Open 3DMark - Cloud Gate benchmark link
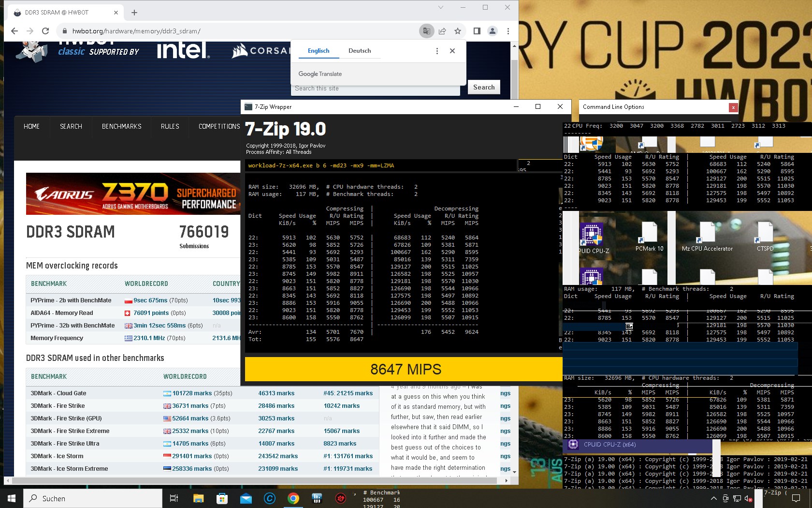Image resolution: width=812 pixels, height=508 pixels. pyautogui.click(x=58, y=393)
